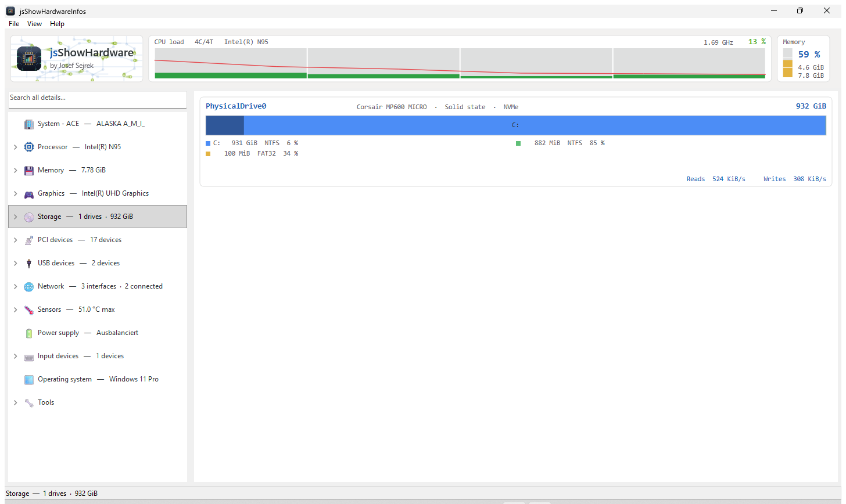Click the 1.69 GHz frequency text
Screen dimensions: 846x504
coord(718,42)
